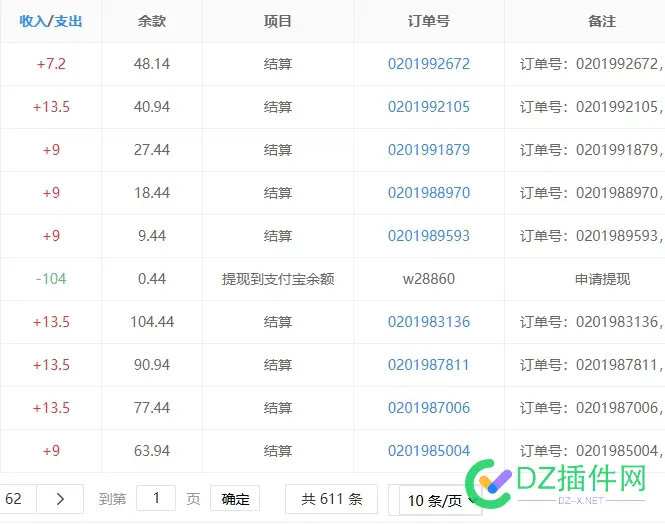This screenshot has width=665, height=524.
Task: Select the 77.44 balance cell
Action: tap(152, 408)
